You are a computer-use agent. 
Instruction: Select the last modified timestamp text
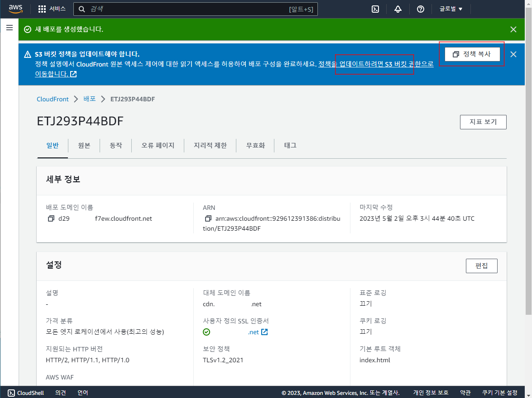[417, 218]
